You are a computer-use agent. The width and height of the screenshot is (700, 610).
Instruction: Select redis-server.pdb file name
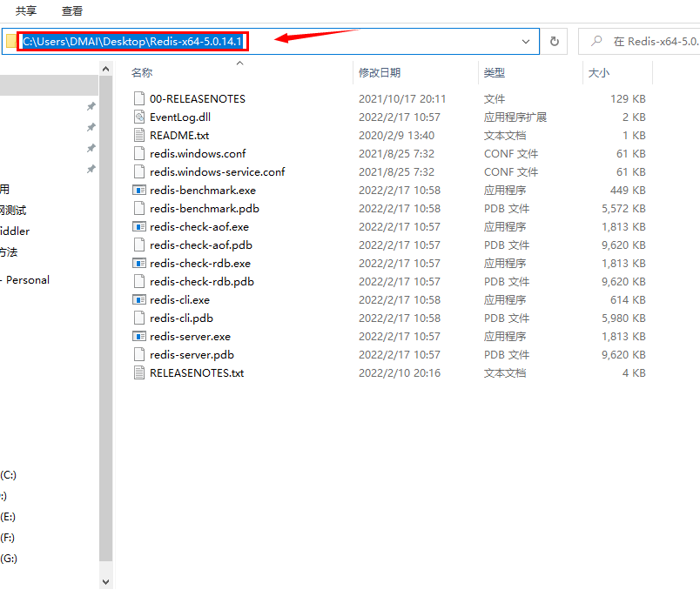(192, 355)
